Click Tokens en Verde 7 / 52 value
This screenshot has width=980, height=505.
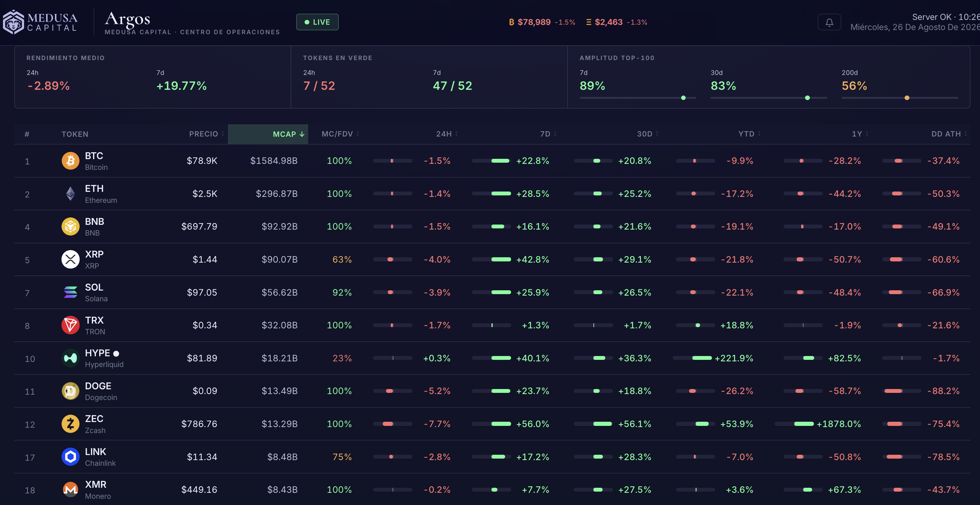click(x=319, y=86)
